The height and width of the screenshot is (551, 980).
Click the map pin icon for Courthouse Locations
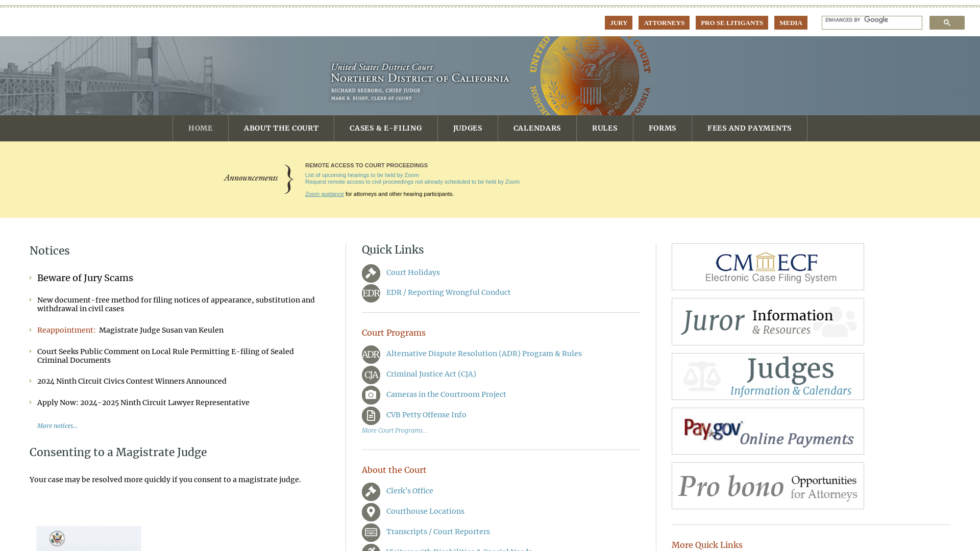click(371, 512)
